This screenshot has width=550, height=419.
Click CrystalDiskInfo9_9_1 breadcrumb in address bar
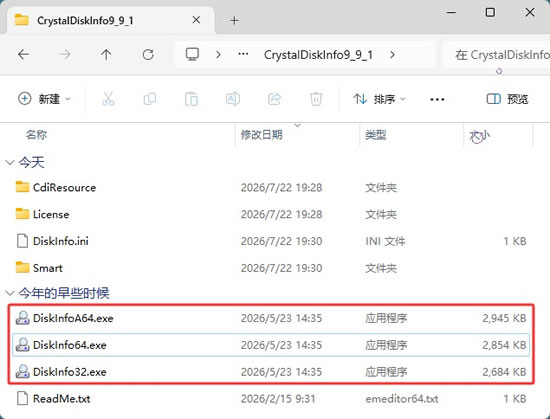click(318, 55)
